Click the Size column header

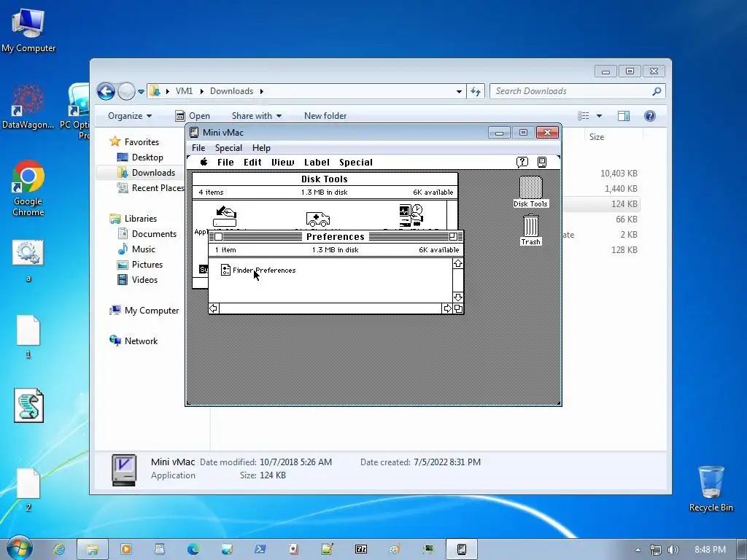pyautogui.click(x=597, y=136)
